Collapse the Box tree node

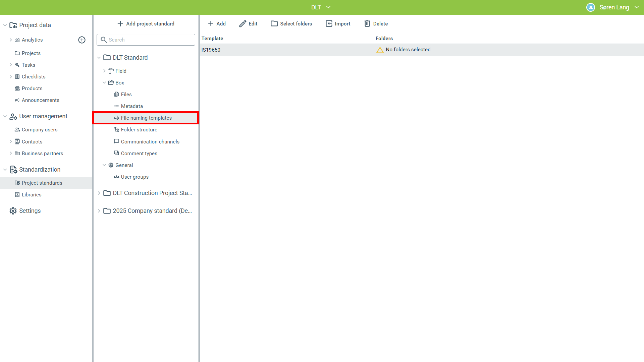(x=104, y=83)
